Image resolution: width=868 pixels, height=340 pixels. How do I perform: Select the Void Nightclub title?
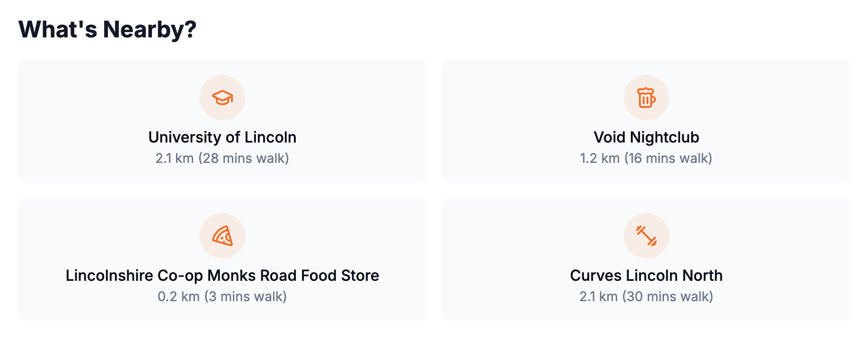[647, 137]
